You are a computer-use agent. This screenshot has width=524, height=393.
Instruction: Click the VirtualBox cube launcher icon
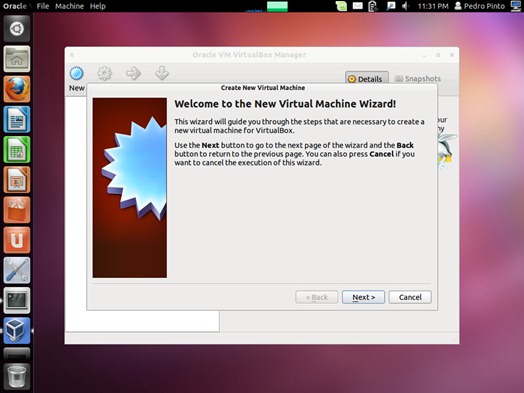coord(17,331)
